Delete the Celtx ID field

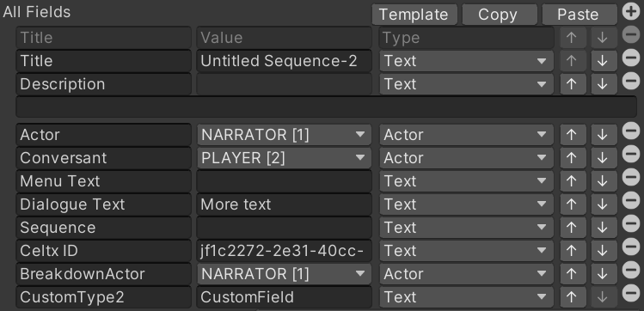click(x=631, y=247)
